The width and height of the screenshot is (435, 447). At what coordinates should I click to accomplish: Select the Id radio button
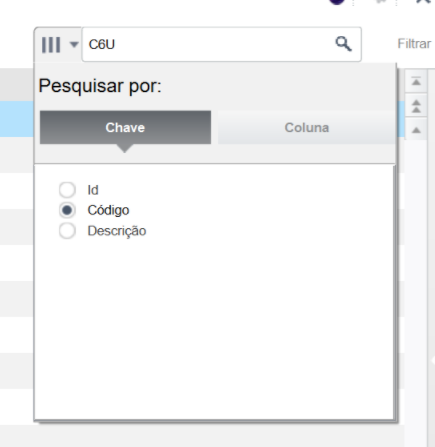click(67, 190)
